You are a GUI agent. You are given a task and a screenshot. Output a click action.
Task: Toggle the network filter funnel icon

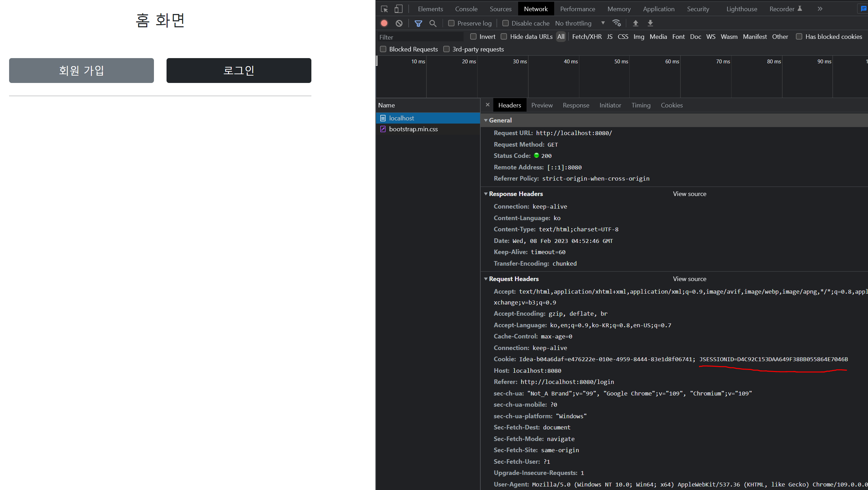(418, 23)
